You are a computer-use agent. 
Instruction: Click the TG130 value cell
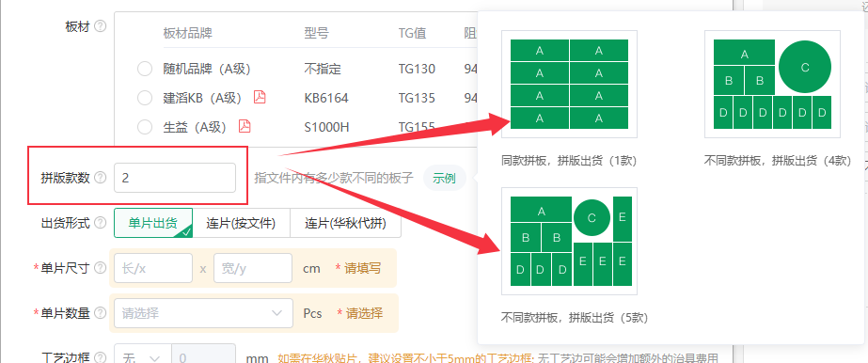coord(417,70)
